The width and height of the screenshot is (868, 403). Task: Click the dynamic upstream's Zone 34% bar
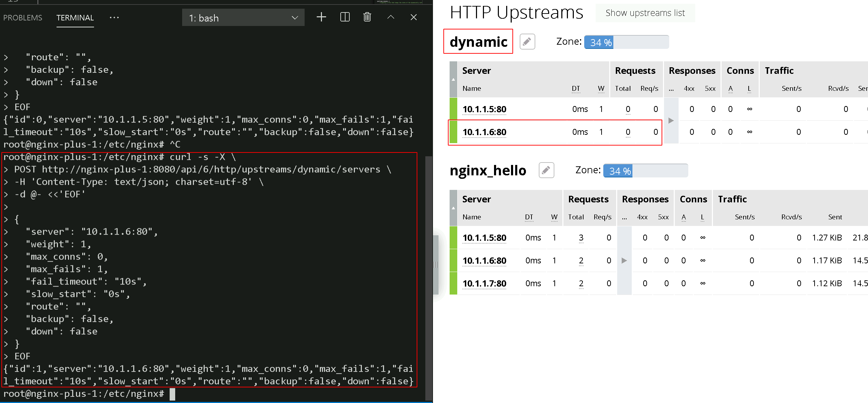(627, 42)
